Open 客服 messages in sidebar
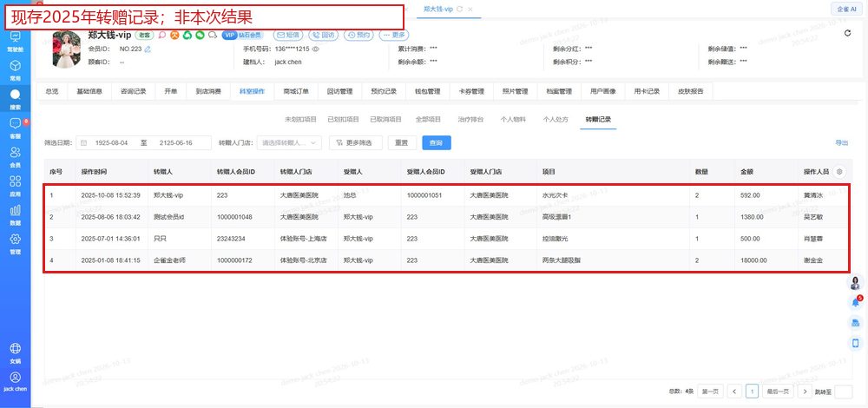Viewport: 868px width, 408px height. tap(15, 128)
